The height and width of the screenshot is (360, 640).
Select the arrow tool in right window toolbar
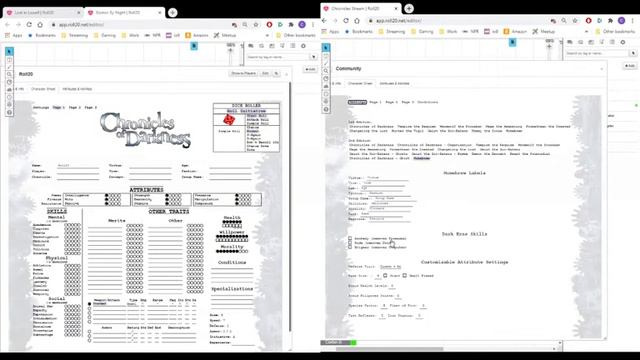326,48
